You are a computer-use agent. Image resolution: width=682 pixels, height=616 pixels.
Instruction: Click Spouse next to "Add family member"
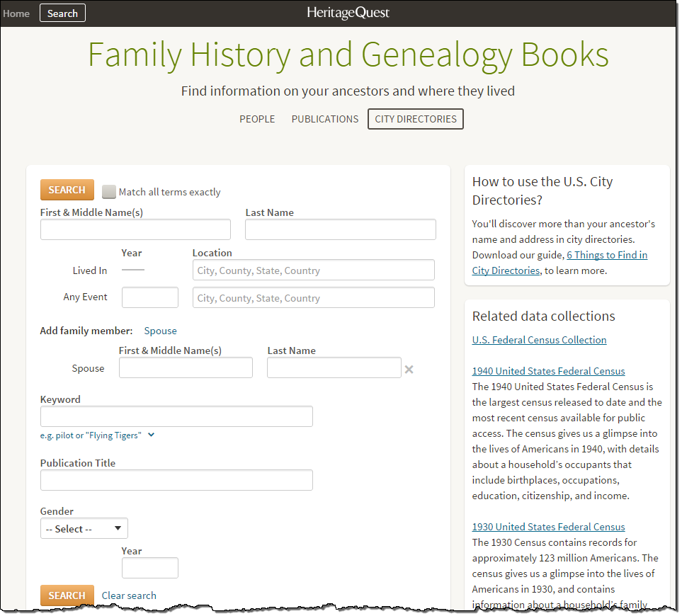160,330
